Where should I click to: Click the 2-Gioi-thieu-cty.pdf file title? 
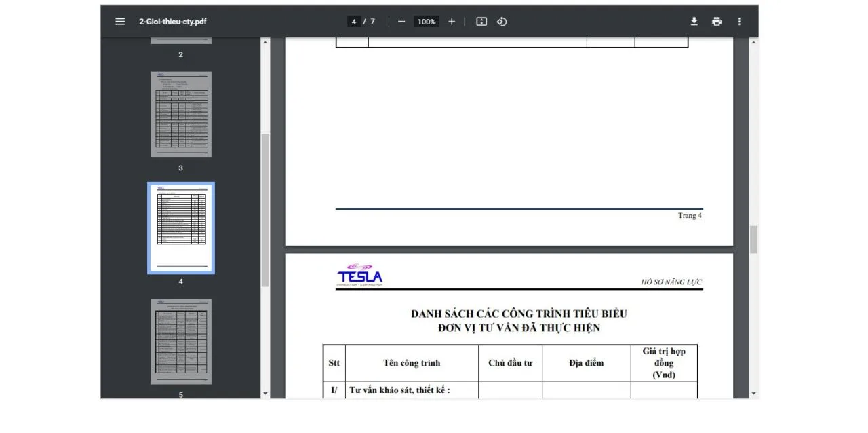pyautogui.click(x=173, y=22)
